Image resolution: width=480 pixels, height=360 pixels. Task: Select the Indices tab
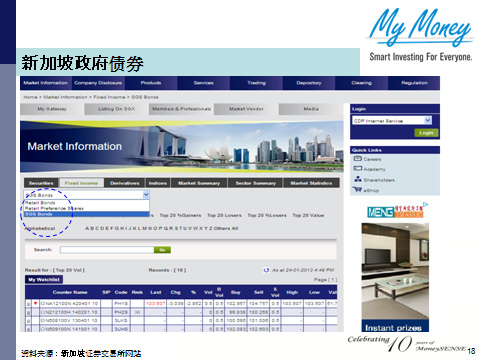[158, 183]
